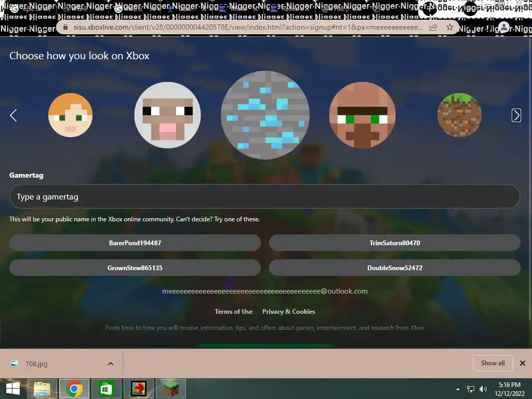
Task: Click the sisu.xboxlive.com address bar URL
Action: [x=248, y=28]
